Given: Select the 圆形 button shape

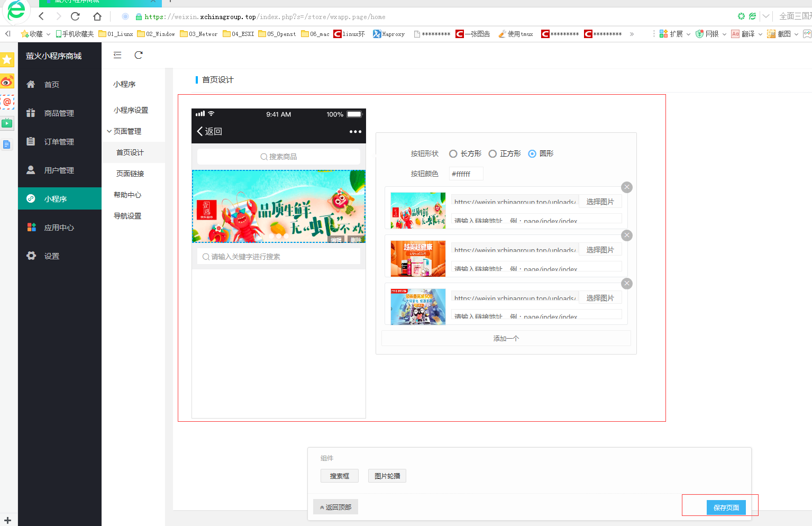Looking at the screenshot, I should [x=532, y=154].
